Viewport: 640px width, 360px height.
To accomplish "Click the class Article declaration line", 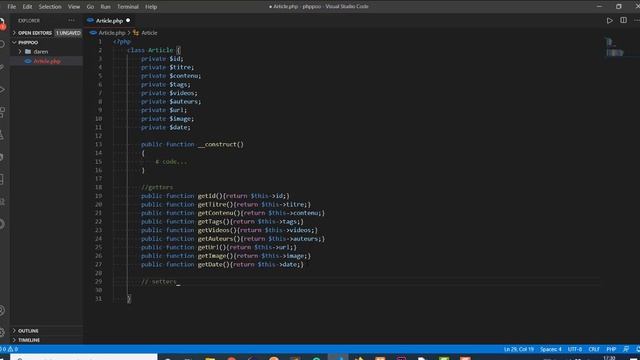I will click(x=154, y=50).
